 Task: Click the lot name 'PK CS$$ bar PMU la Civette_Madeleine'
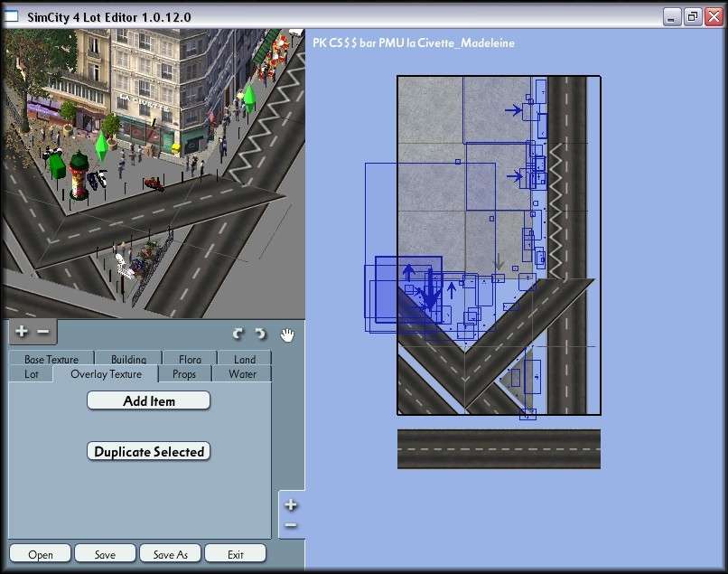414,42
